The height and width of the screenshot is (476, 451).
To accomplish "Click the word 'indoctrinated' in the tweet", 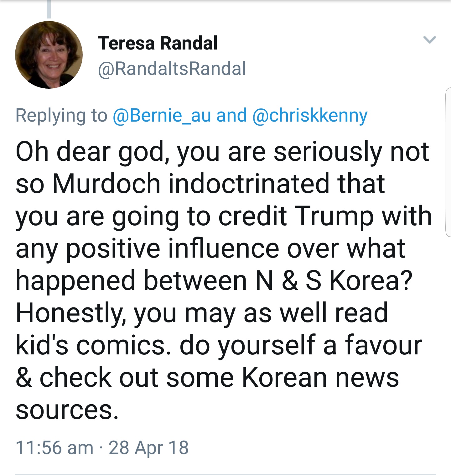I will pos(249,184).
